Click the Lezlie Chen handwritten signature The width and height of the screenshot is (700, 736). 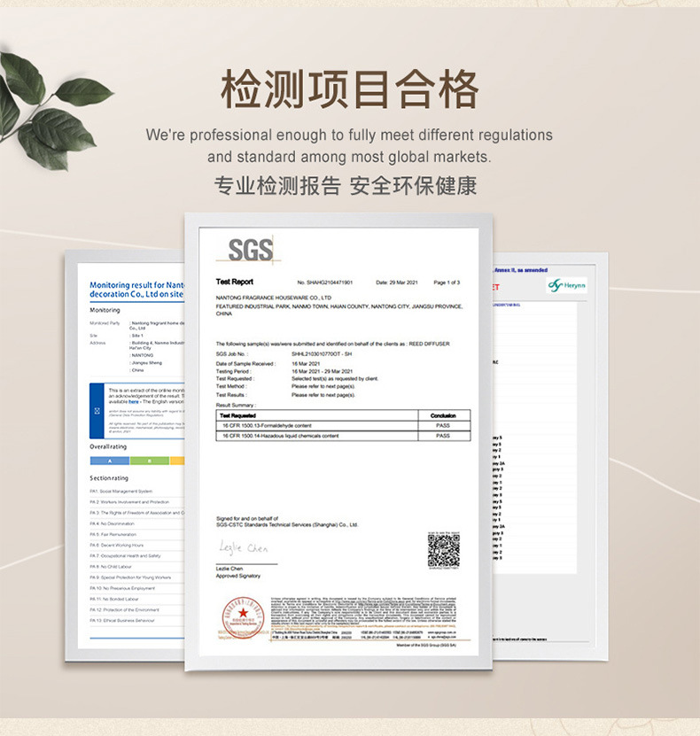[x=243, y=547]
